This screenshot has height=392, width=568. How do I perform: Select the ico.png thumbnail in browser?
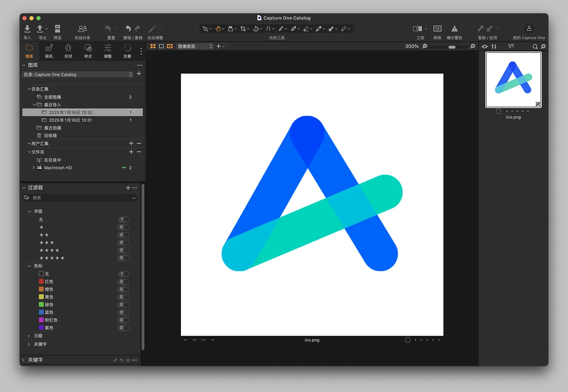click(513, 80)
